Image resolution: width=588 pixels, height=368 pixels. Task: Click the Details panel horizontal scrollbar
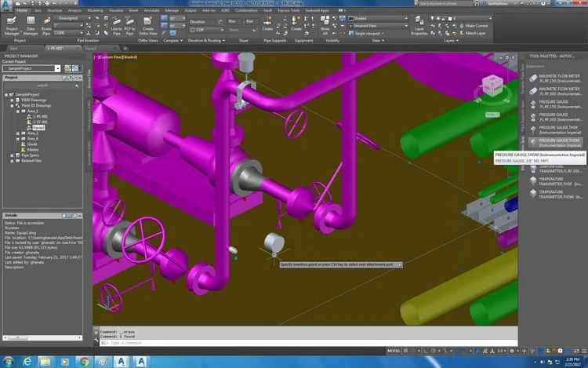[x=42, y=338]
